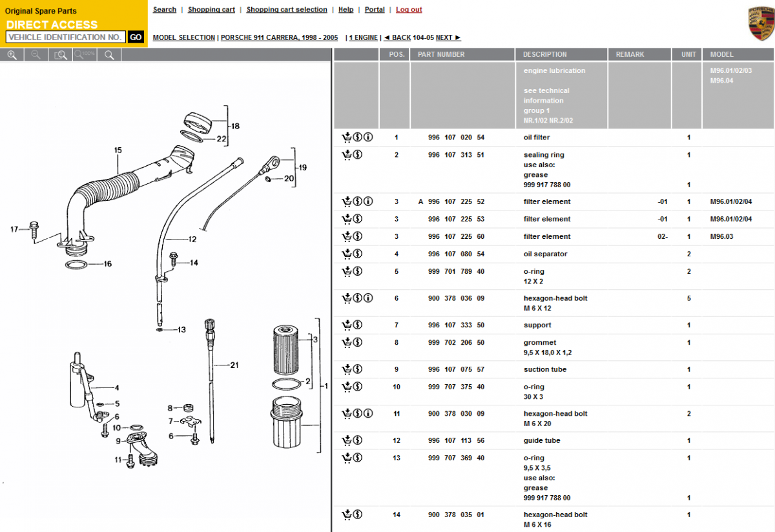Click the Log out link

[409, 10]
